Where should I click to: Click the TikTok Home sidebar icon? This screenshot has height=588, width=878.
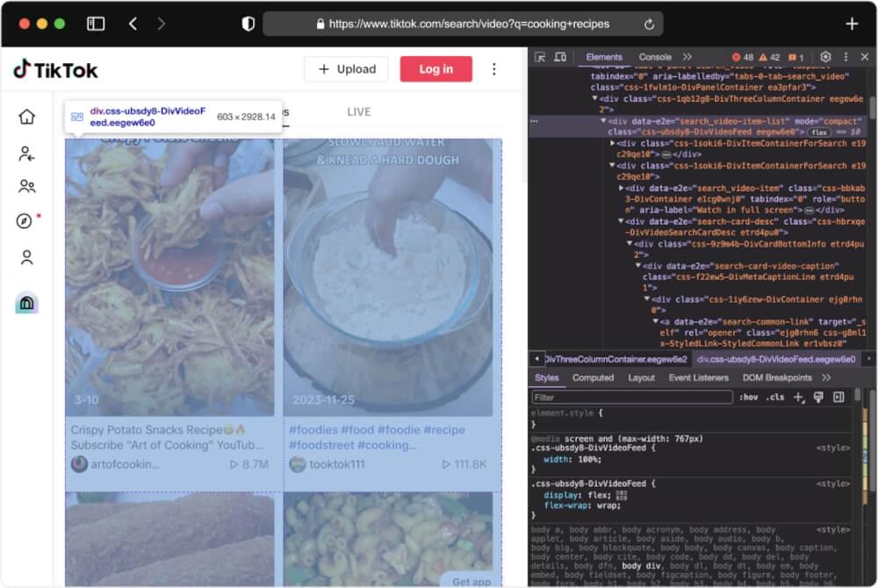coord(27,117)
